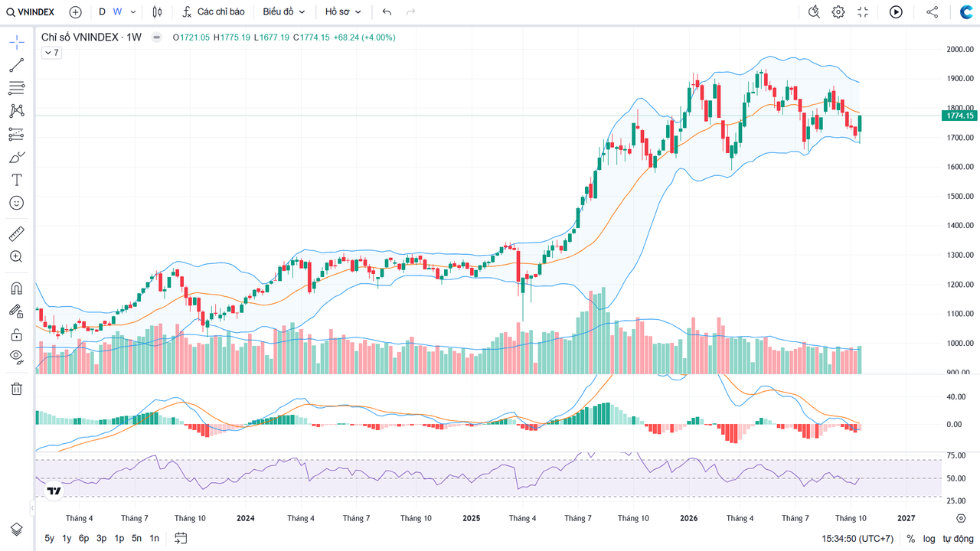This screenshot has height=551, width=980.
Task: Open the Hồ sơ dropdown
Action: click(x=343, y=12)
